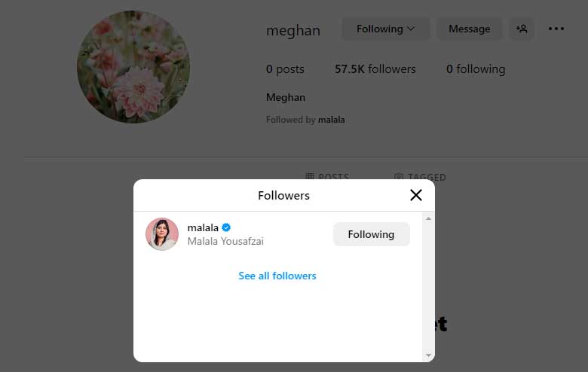Open the 57.5K followers count
Viewport: 588px width, 372px height.
click(x=375, y=69)
